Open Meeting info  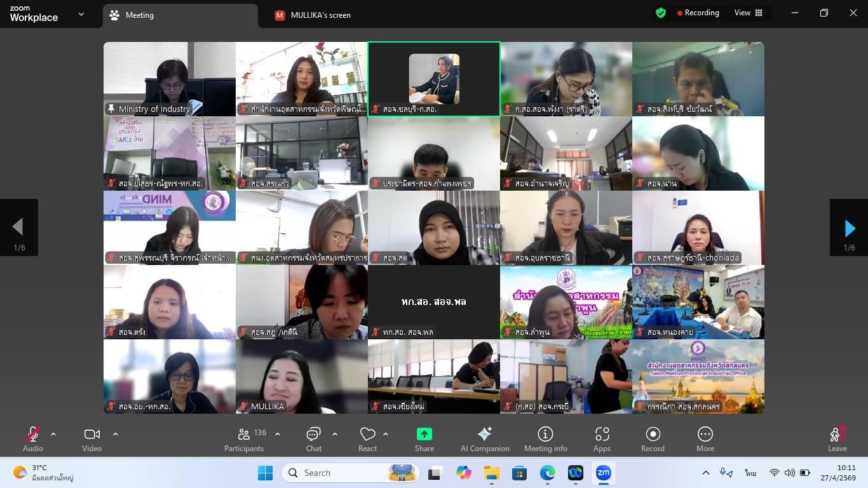tap(545, 439)
